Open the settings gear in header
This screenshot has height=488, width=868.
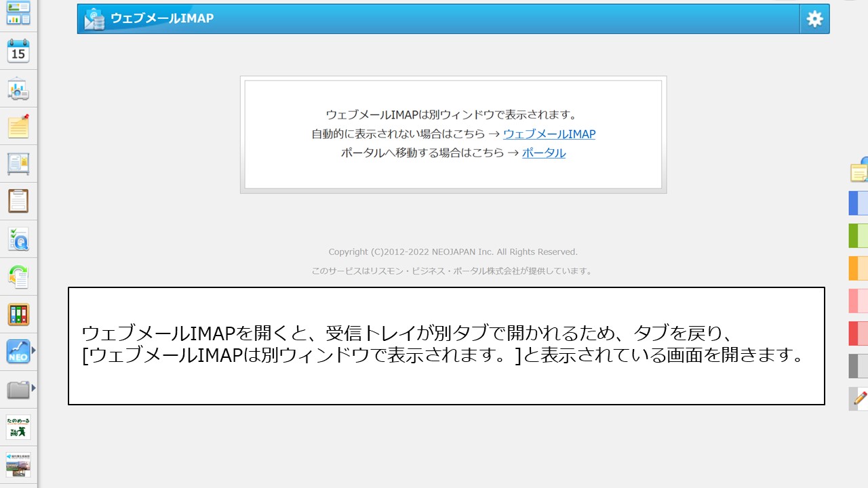(x=814, y=19)
